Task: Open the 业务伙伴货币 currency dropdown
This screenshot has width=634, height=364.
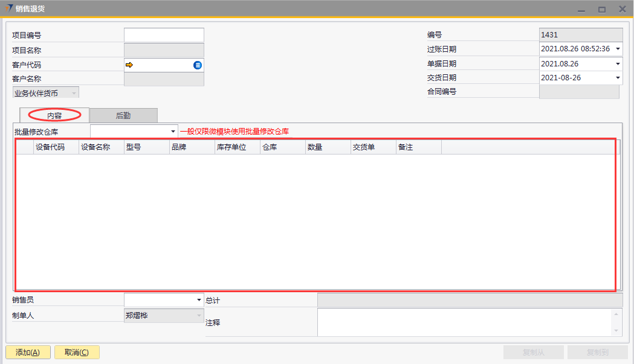Action: pyautogui.click(x=74, y=93)
